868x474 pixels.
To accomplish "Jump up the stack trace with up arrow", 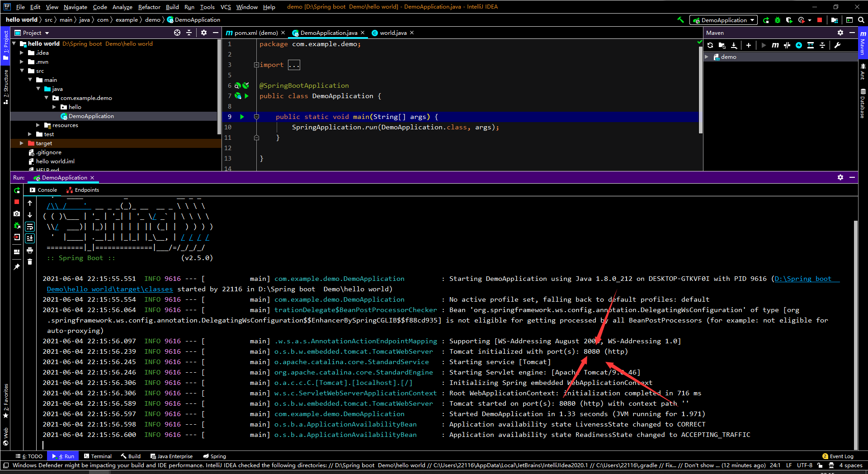I will [30, 203].
